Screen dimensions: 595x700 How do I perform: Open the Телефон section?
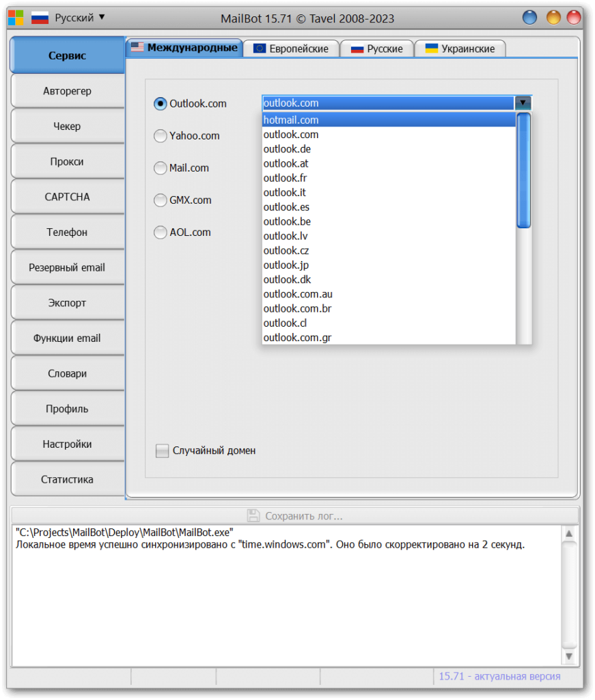tap(68, 232)
